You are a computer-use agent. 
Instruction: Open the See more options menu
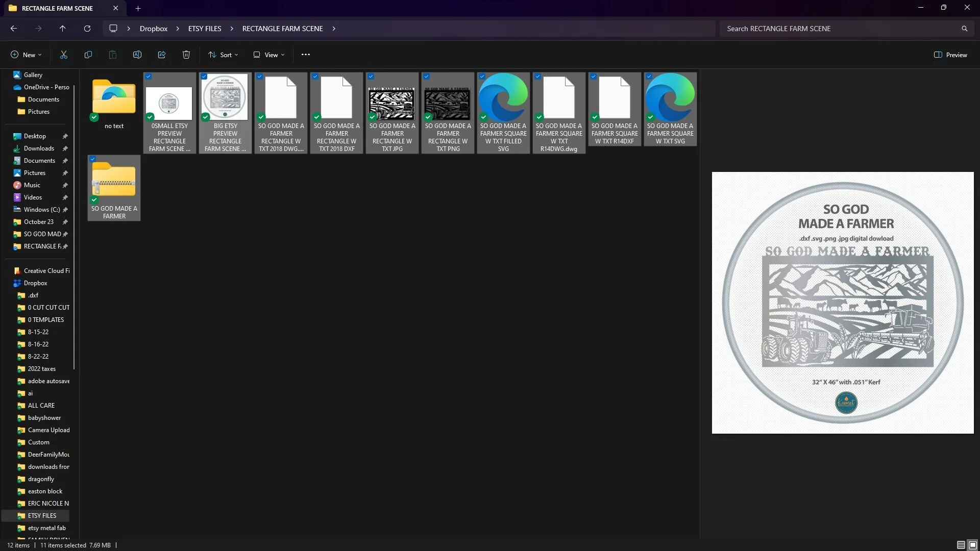pyautogui.click(x=306, y=55)
